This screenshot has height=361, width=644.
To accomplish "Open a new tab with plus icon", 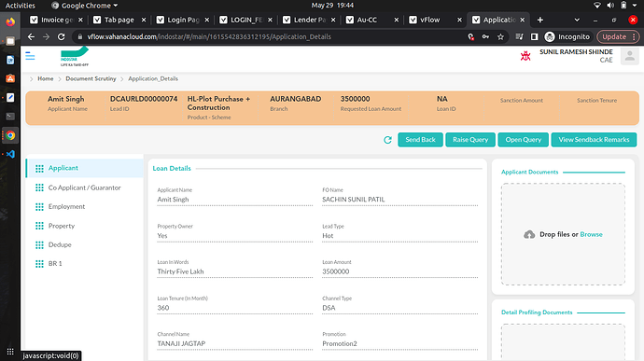I will [x=540, y=20].
